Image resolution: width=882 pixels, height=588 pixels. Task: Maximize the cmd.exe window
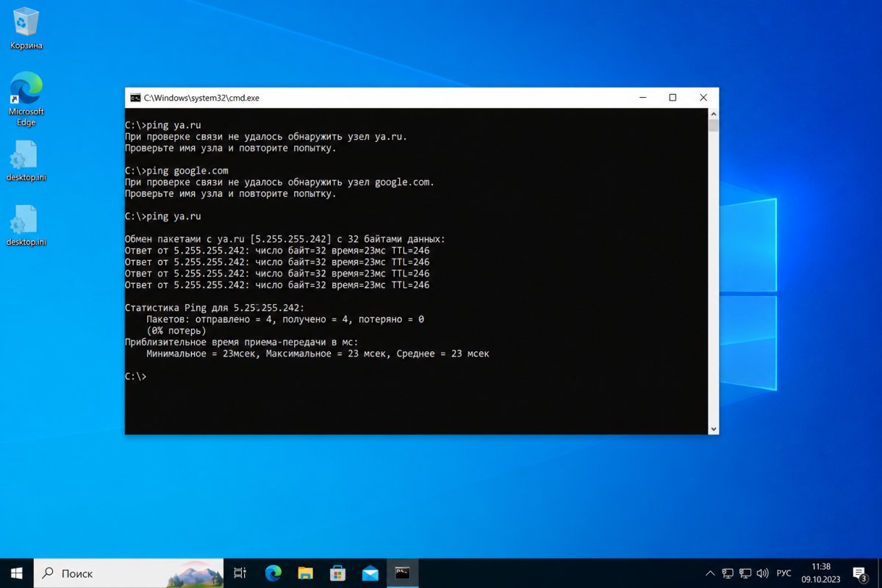click(673, 98)
